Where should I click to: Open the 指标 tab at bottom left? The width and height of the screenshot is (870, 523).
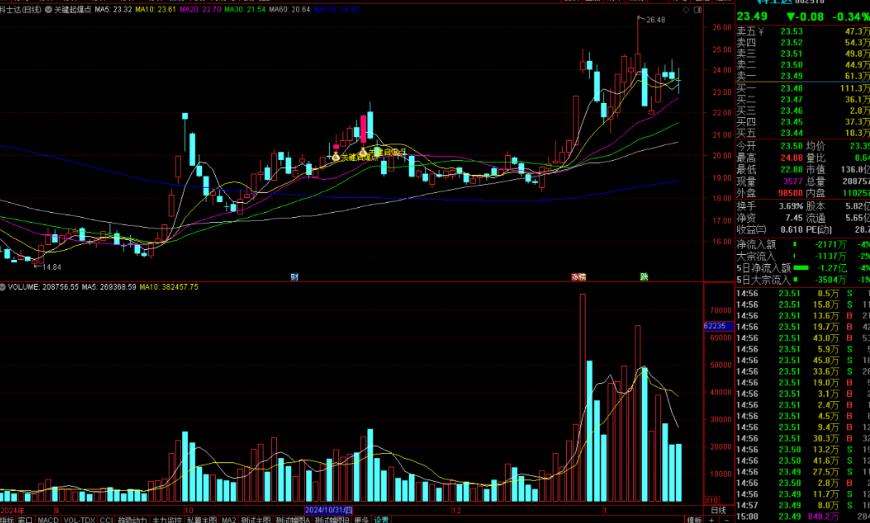pyautogui.click(x=7, y=520)
